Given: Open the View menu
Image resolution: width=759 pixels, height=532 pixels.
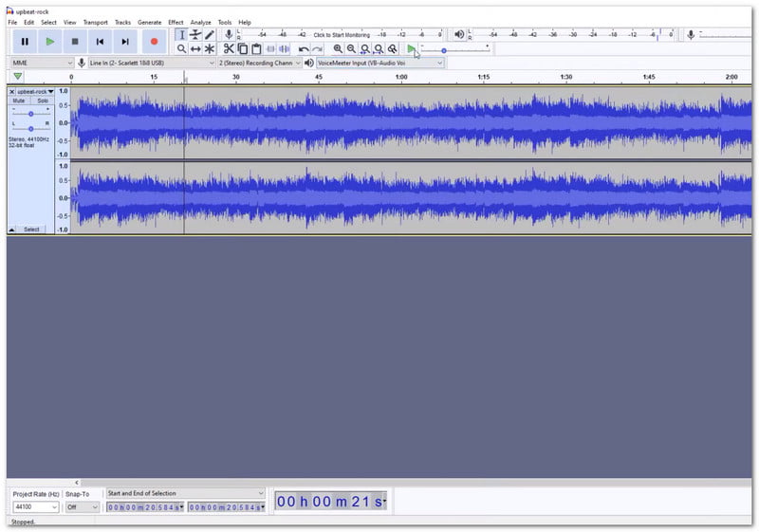Looking at the screenshot, I should tap(69, 22).
